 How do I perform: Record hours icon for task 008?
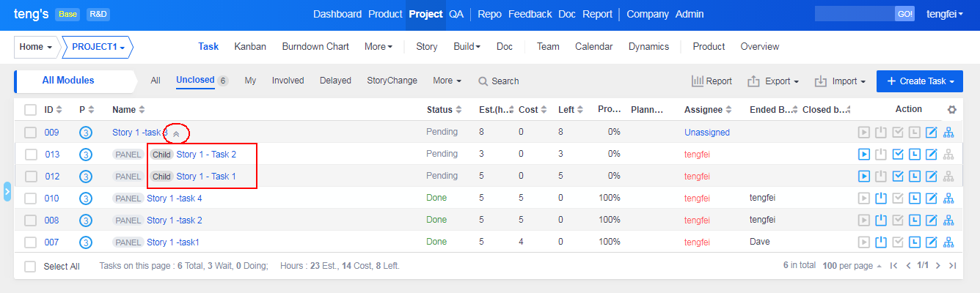pos(914,220)
